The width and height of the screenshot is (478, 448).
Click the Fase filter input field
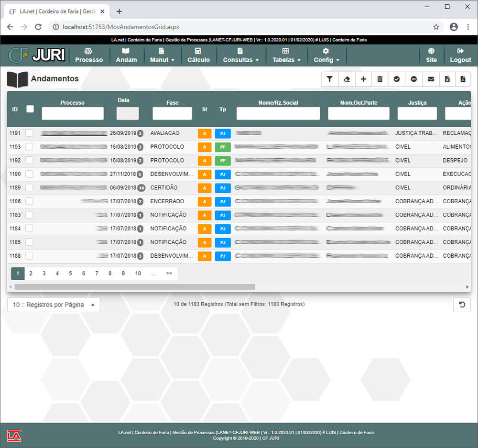[x=172, y=113]
